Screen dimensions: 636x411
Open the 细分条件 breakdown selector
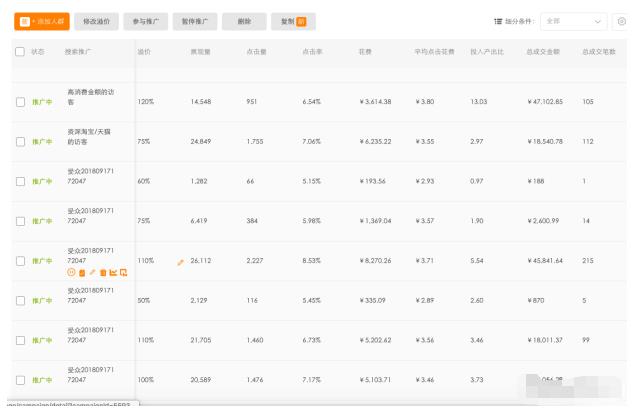[513, 21]
